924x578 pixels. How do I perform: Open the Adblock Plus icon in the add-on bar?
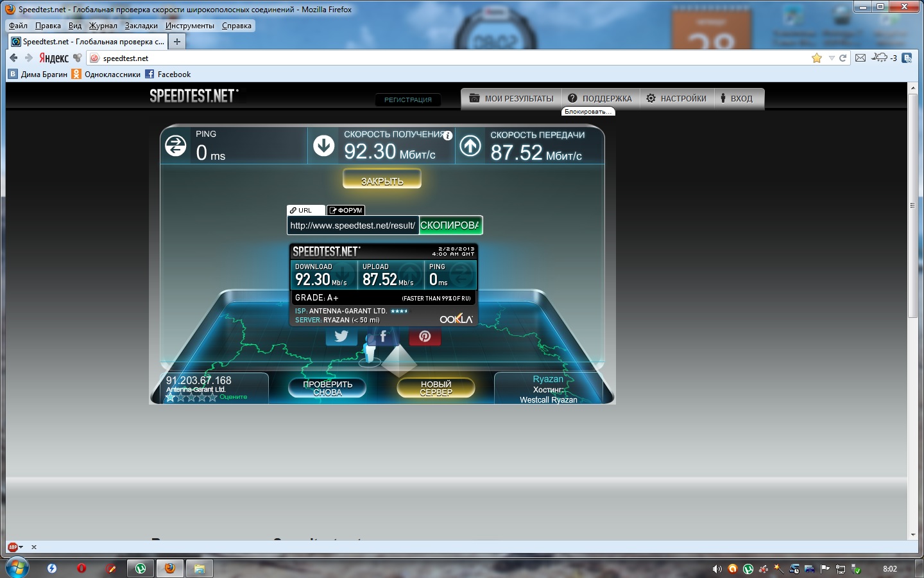point(13,547)
